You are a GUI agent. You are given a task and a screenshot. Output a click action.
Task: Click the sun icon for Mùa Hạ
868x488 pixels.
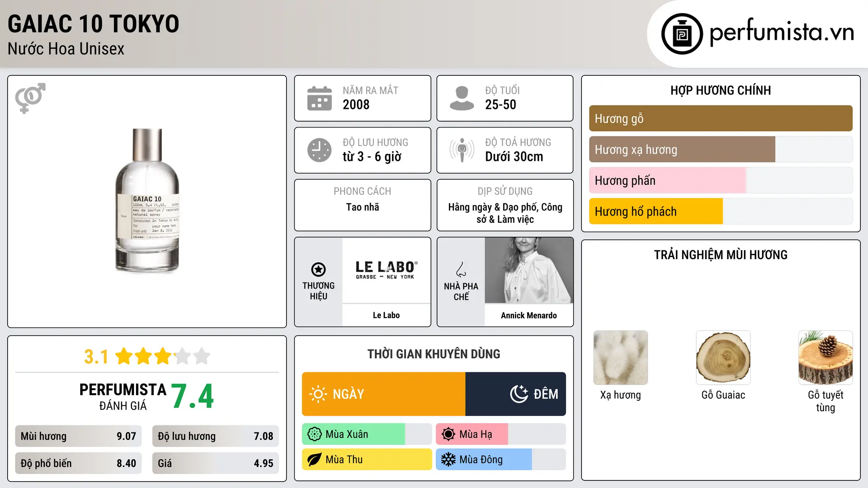coord(448,434)
